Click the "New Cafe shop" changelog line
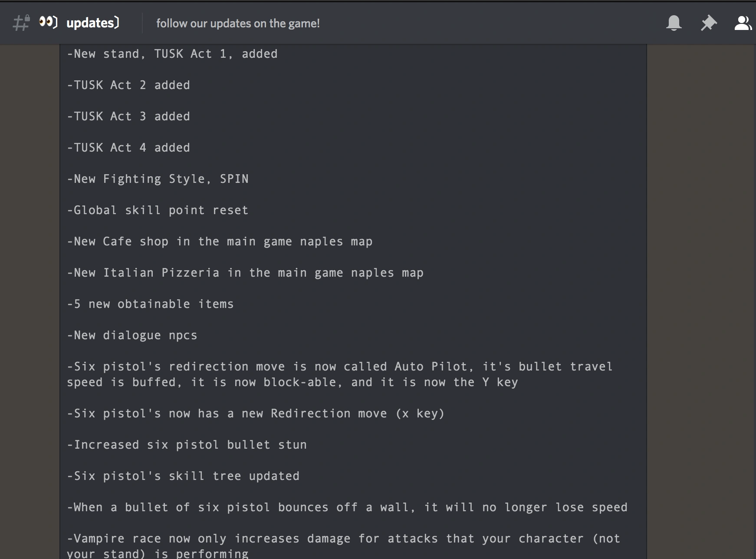756x559 pixels. [x=220, y=241]
